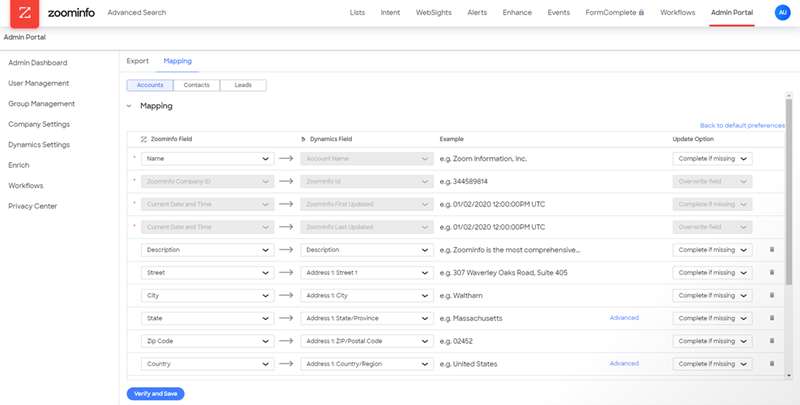Click Back to default preferences link

(742, 125)
